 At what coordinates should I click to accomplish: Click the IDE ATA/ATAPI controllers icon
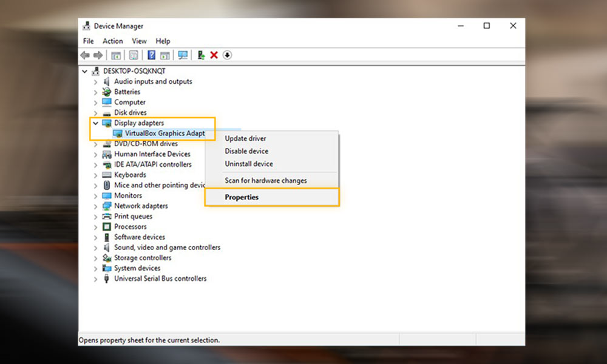(106, 165)
